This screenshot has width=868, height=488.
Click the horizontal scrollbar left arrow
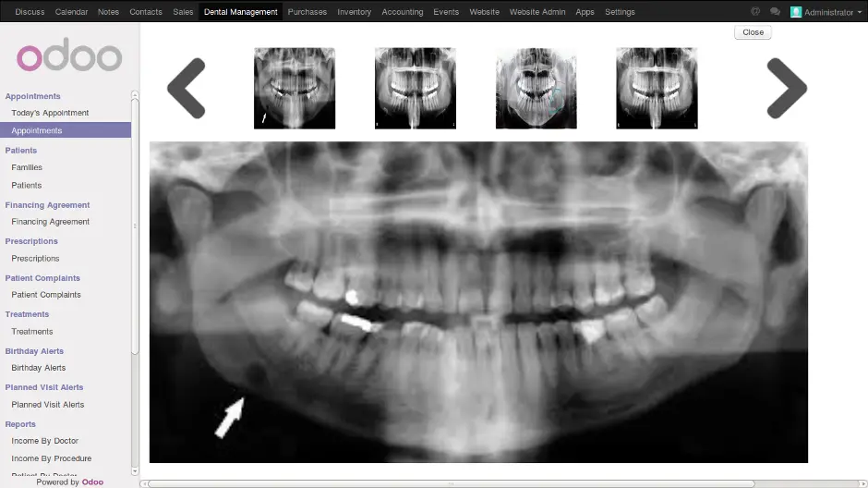[144, 484]
